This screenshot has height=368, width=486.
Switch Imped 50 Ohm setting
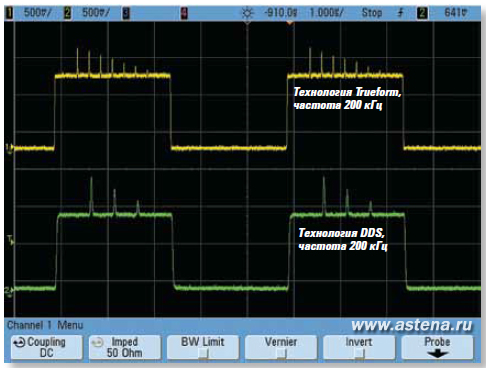point(125,347)
